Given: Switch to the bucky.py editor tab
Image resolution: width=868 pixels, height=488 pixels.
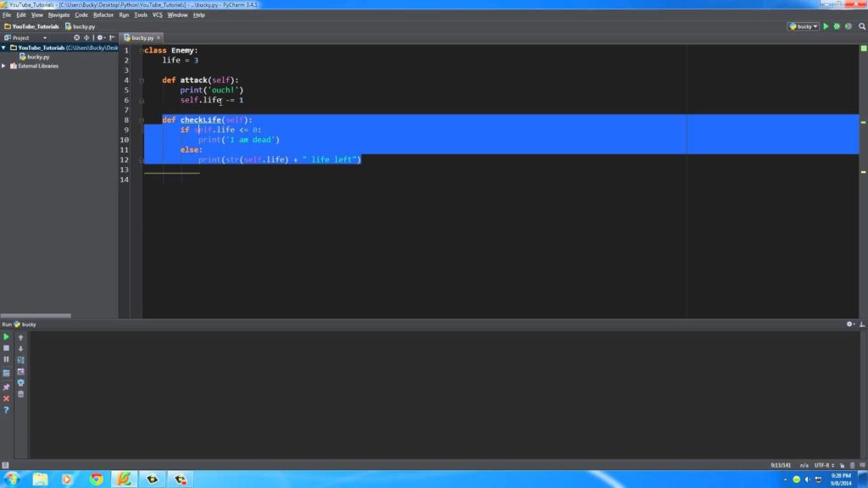Looking at the screenshot, I should tap(141, 37).
